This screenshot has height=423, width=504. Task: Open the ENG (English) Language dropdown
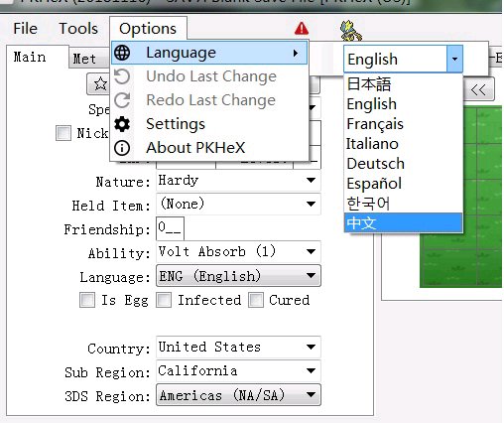(238, 276)
